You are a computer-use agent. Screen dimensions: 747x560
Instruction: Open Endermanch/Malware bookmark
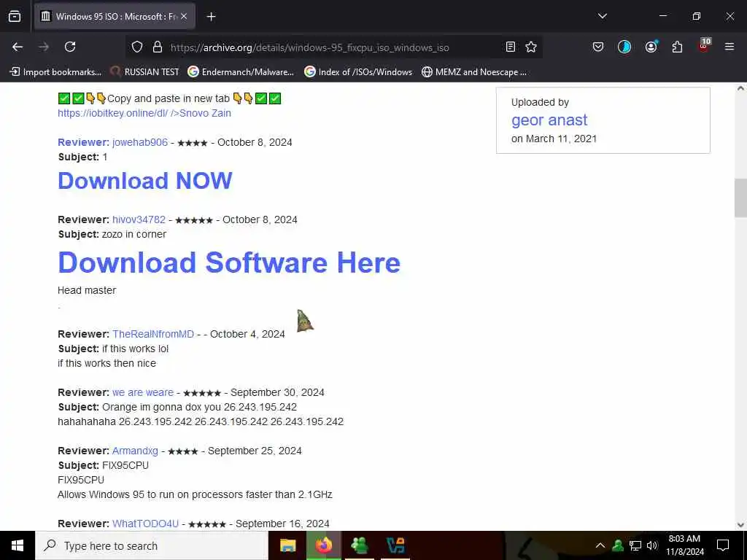coord(241,72)
